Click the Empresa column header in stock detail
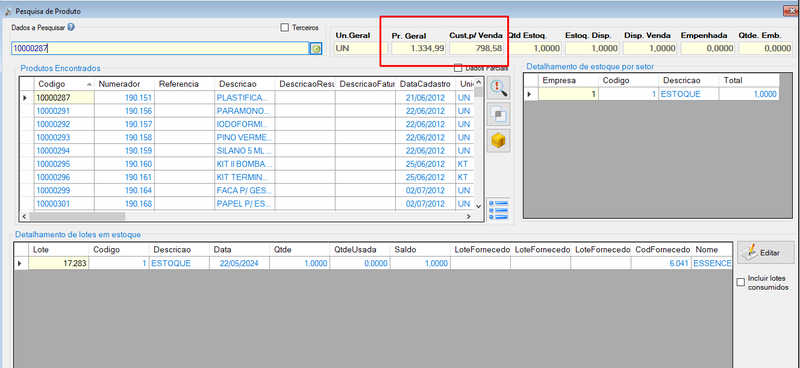This screenshot has width=800, height=368. tap(568, 81)
